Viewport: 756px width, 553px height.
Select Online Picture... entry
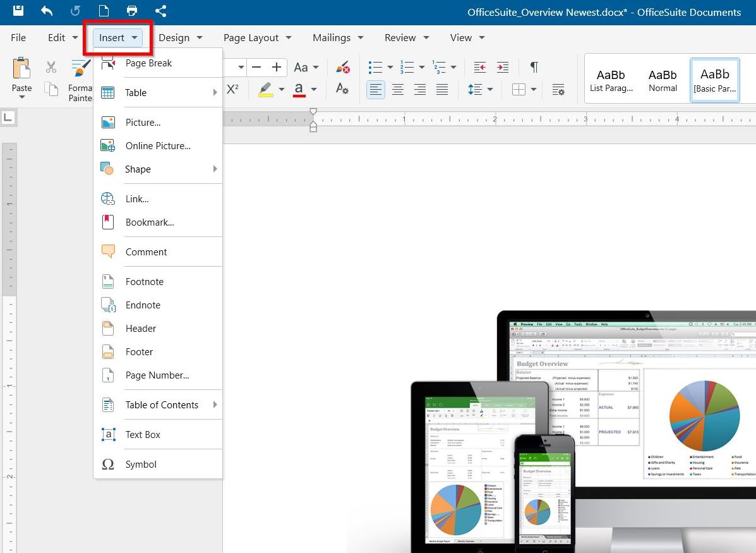158,146
